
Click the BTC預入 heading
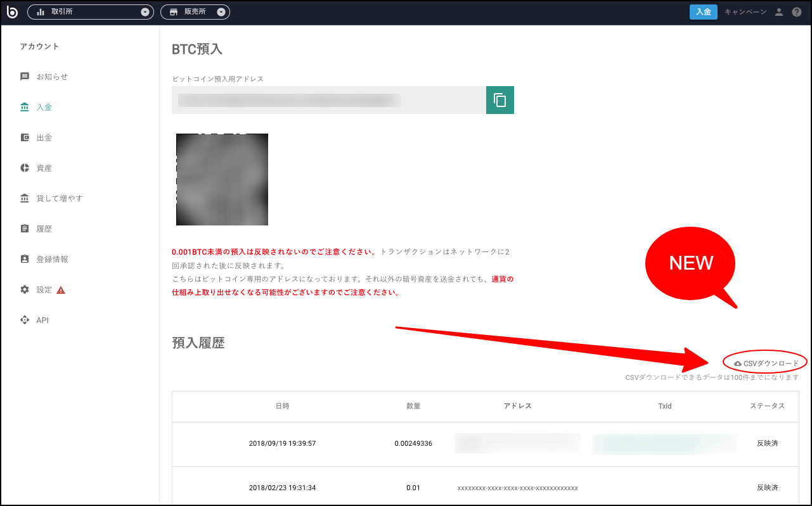pyautogui.click(x=197, y=49)
